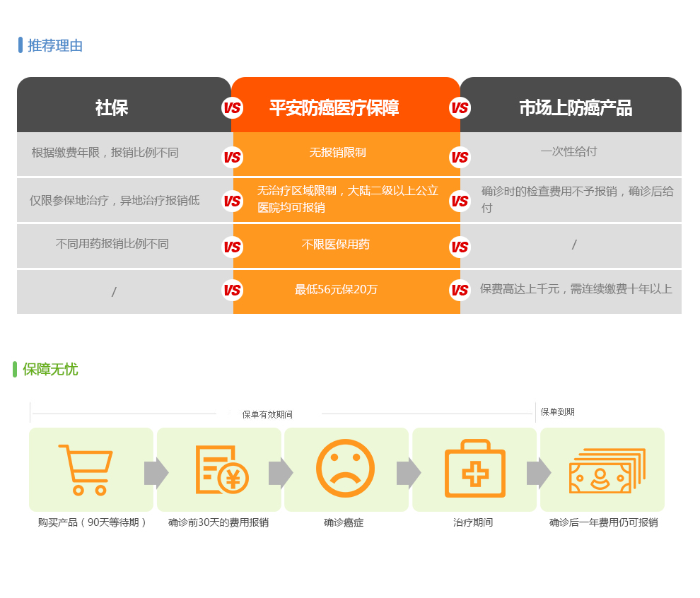
Task: Click the expense bill yen icon
Action: click(222, 469)
